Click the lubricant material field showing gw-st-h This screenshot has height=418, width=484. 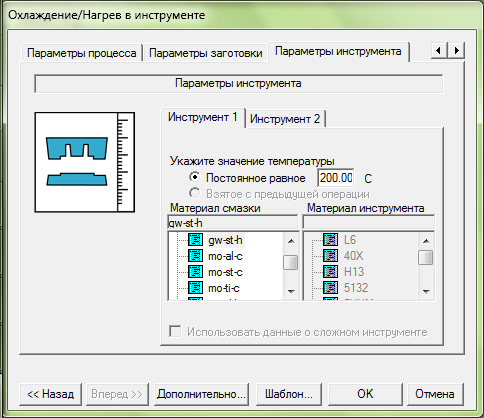[233, 222]
